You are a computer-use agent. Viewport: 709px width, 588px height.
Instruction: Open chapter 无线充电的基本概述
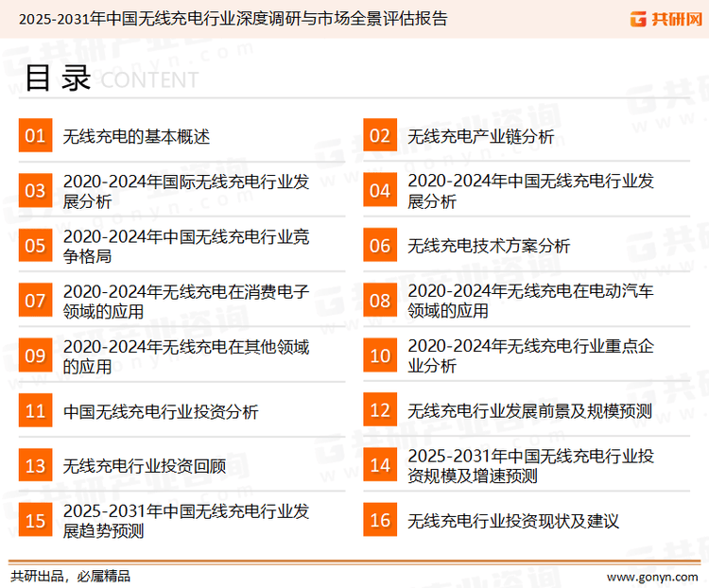click(x=136, y=136)
